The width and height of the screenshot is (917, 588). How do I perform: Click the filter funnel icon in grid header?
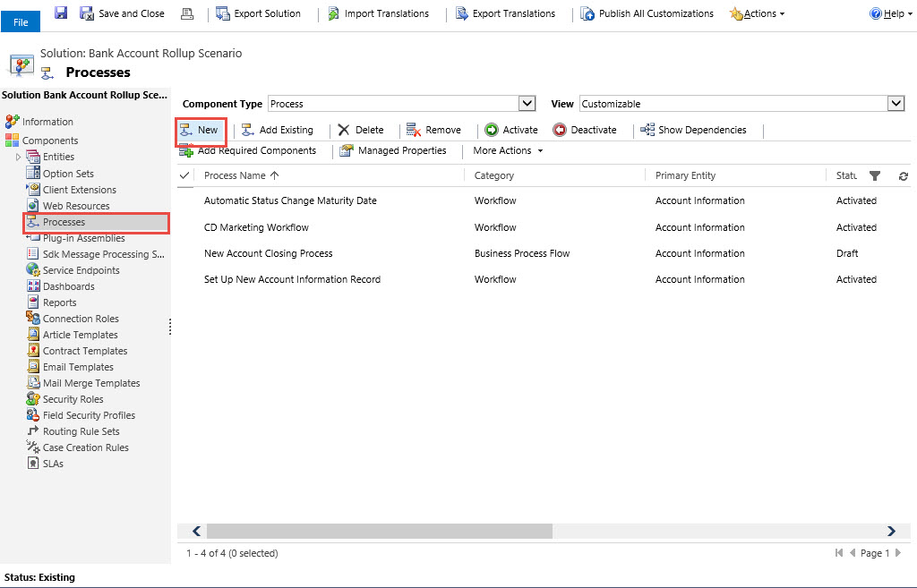(x=875, y=176)
